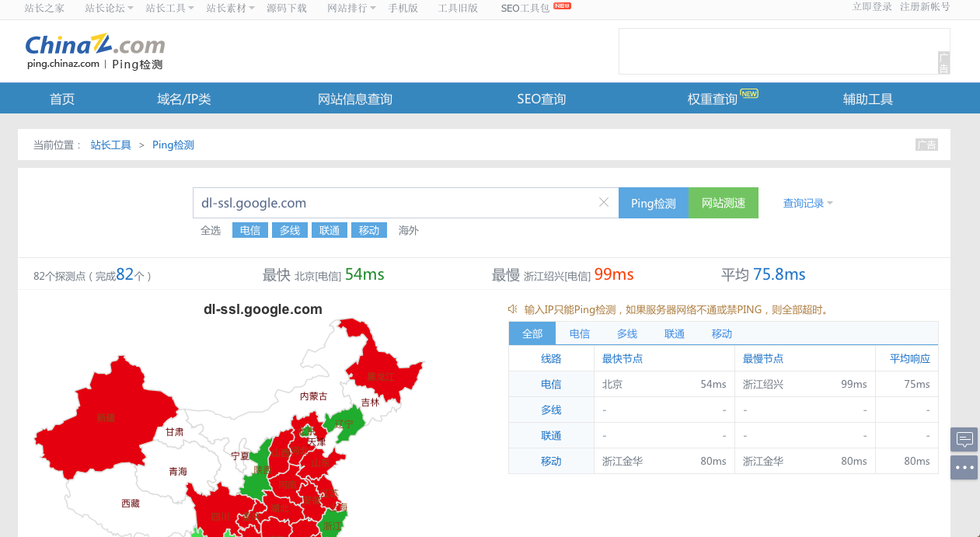Open 首页 in the blue navigation bar
The image size is (980, 537).
pos(62,99)
